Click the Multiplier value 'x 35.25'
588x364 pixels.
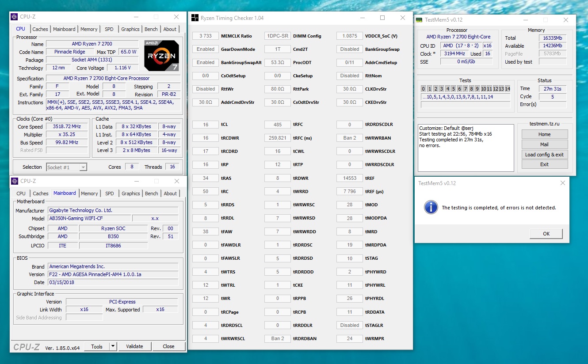[66, 135]
